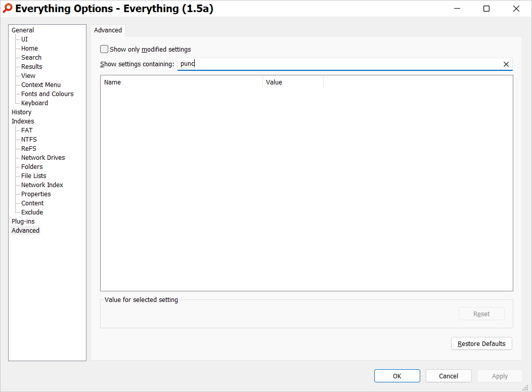Confirm with the OK button
This screenshot has width=532, height=392.
point(397,376)
